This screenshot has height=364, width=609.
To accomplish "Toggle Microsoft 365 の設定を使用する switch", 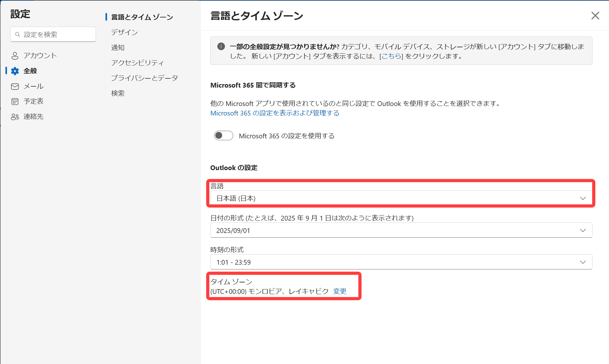I will coord(223,136).
